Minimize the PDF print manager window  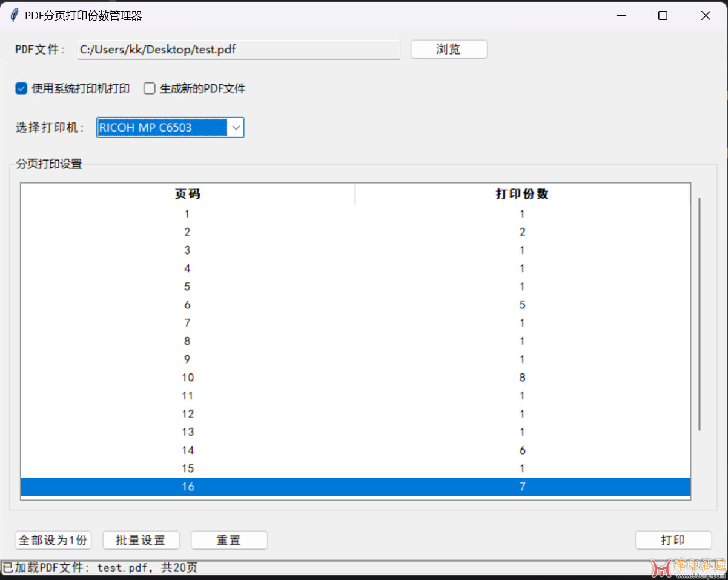coord(620,16)
